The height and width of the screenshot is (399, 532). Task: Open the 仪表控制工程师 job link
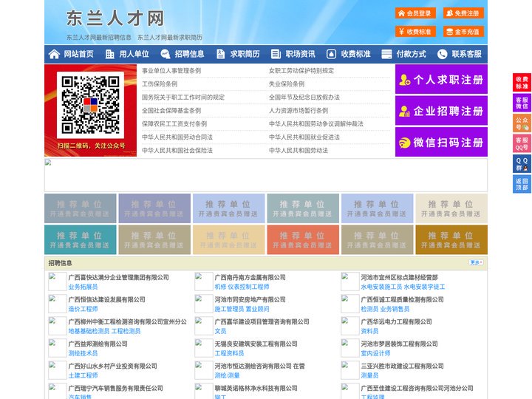coord(248,287)
